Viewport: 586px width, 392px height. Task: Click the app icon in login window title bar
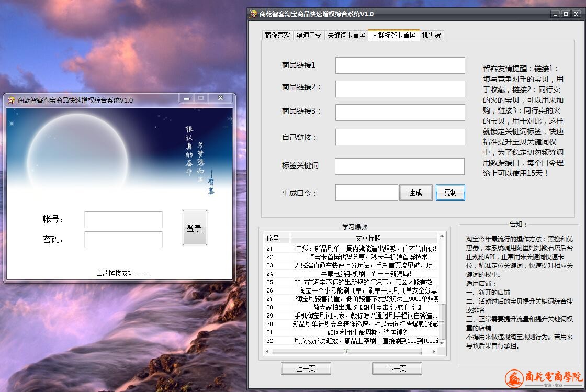point(12,100)
